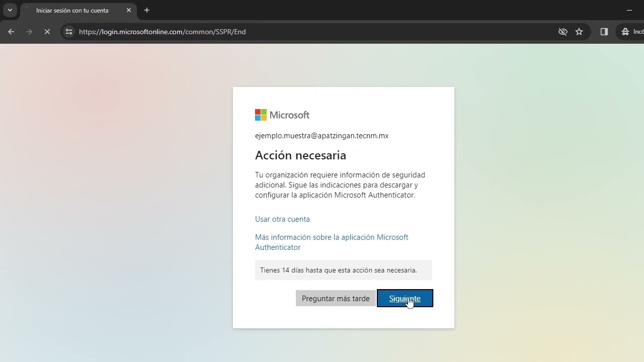Click the Tienes 14 días notice text
This screenshot has height=362, width=644.
[339, 270]
